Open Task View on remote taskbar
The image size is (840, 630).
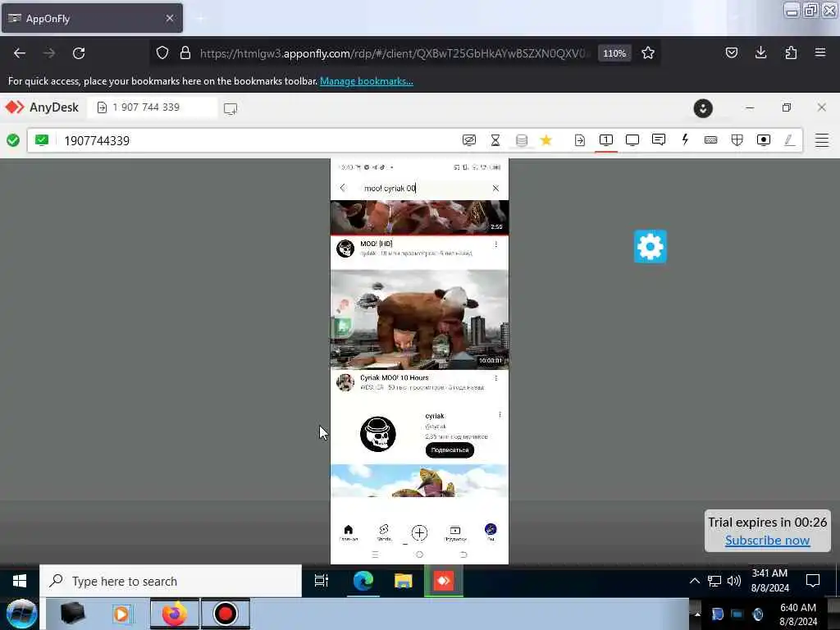click(322, 581)
